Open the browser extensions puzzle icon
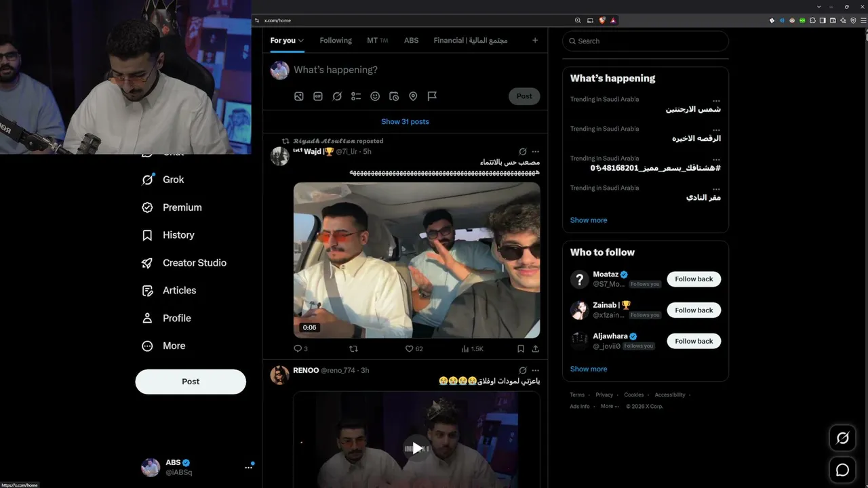Viewport: 868px width, 488px height. click(812, 20)
